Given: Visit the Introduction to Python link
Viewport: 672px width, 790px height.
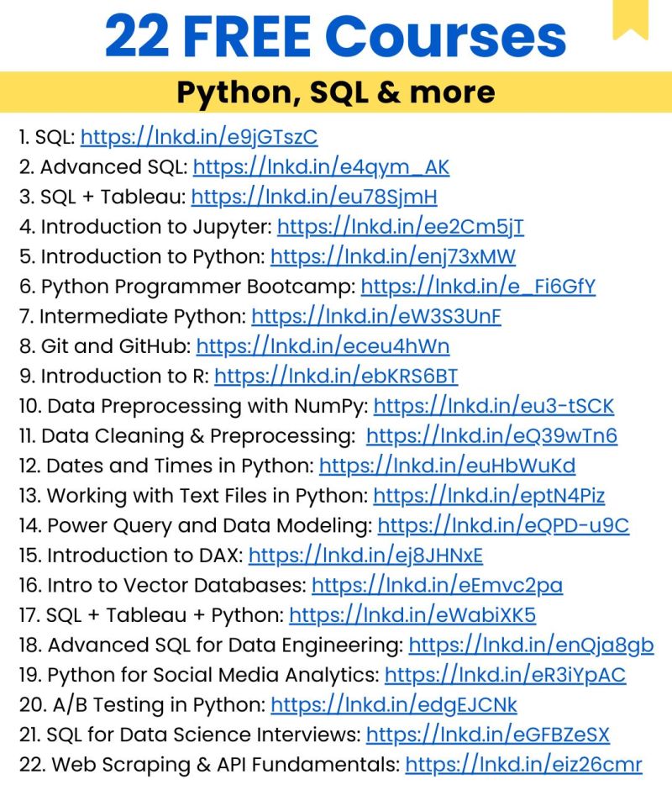Looking at the screenshot, I should pyautogui.click(x=393, y=256).
